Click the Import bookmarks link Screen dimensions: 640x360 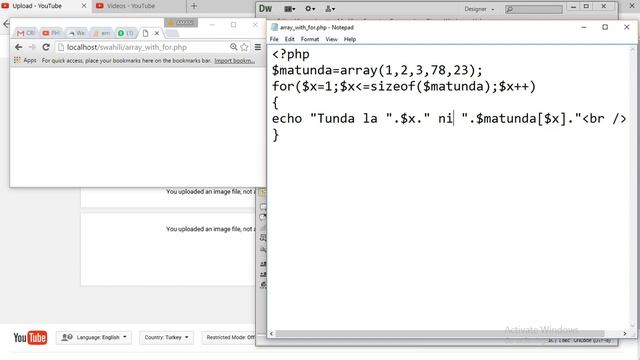[x=235, y=60]
